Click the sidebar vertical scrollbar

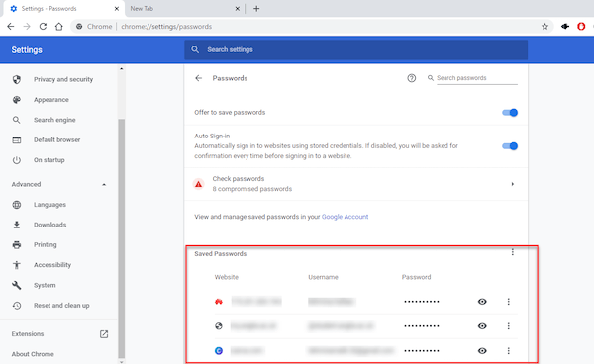[121, 238]
